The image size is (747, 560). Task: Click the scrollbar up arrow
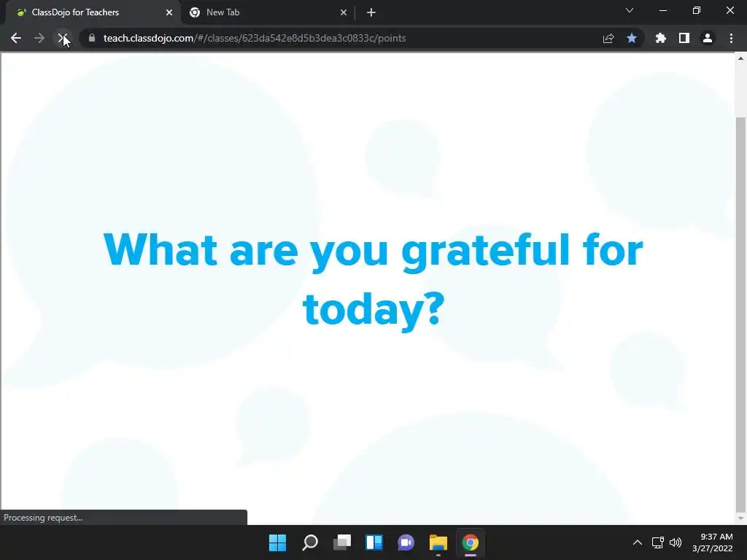(x=740, y=58)
